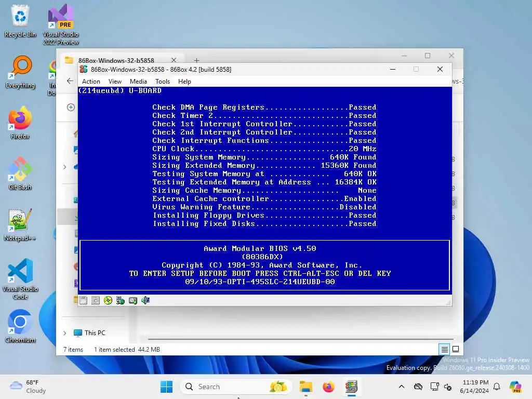Screen dimensions: 532x399
Task: Minimize the 86Box window
Action: point(393,69)
